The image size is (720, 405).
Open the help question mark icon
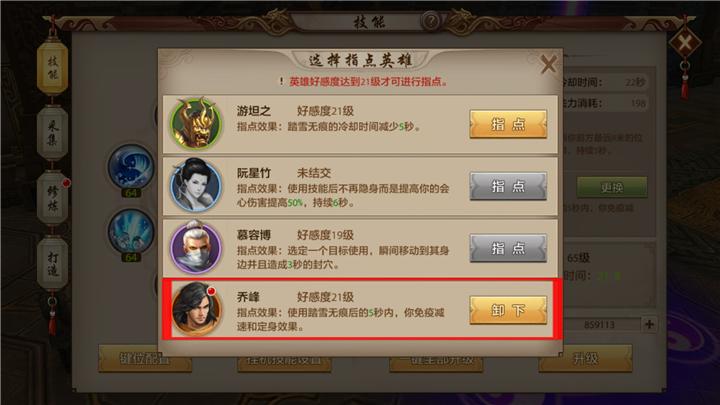pos(431,21)
